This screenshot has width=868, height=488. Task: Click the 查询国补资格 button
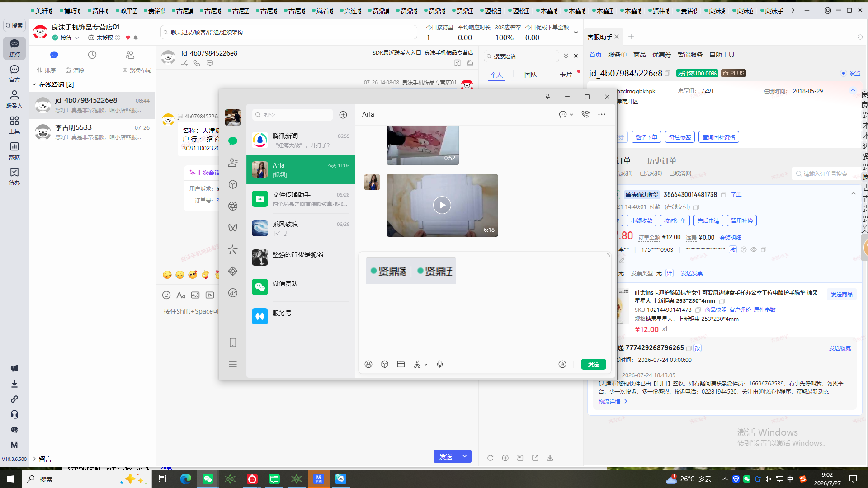coord(719,137)
